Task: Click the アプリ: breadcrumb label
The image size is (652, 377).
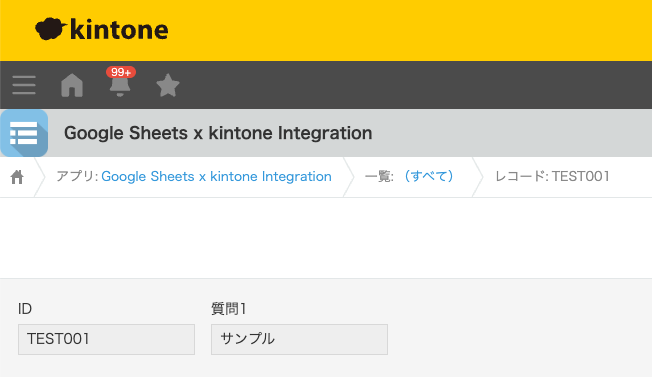Action: [77, 176]
